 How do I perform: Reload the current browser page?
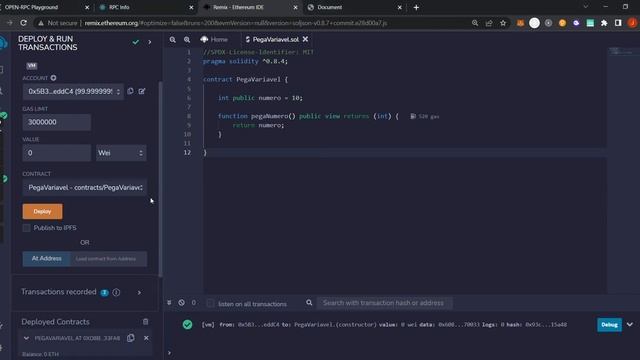pyautogui.click(x=24, y=23)
